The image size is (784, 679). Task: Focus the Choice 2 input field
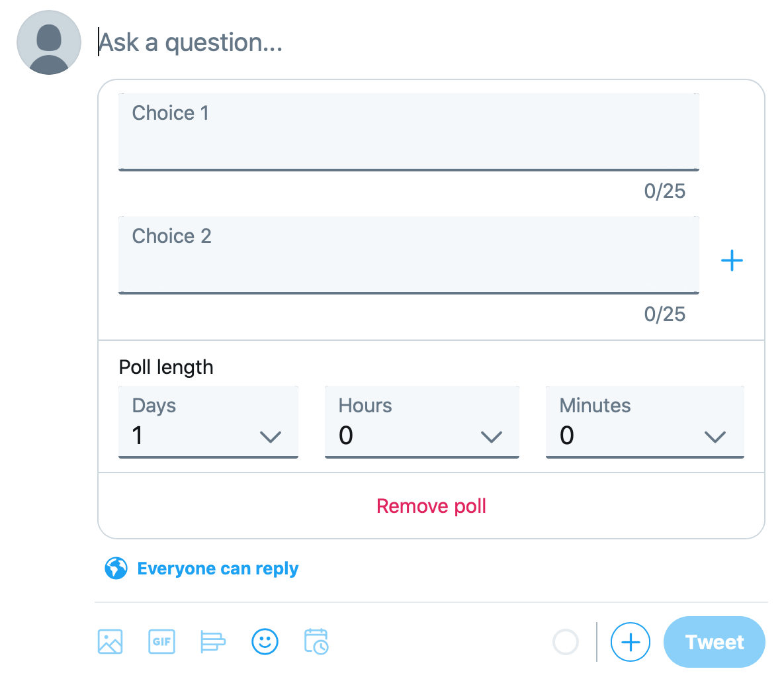[x=408, y=255]
